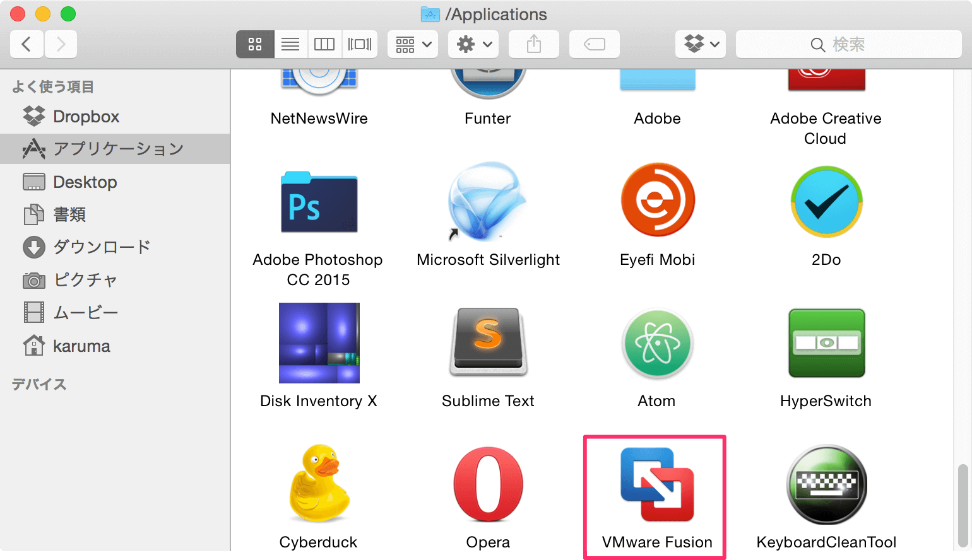Open the Dropbox toolbar menu
The height and width of the screenshot is (560, 972).
click(700, 44)
